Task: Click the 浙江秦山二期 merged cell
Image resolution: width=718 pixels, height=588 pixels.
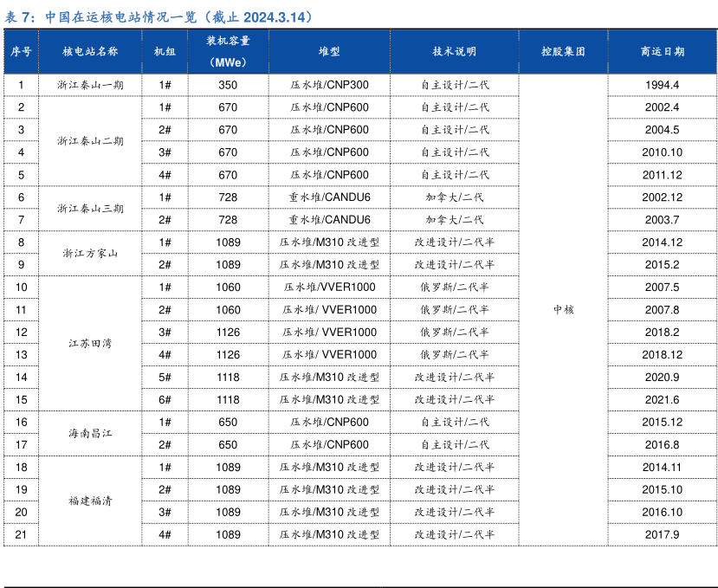Action: 91,141
